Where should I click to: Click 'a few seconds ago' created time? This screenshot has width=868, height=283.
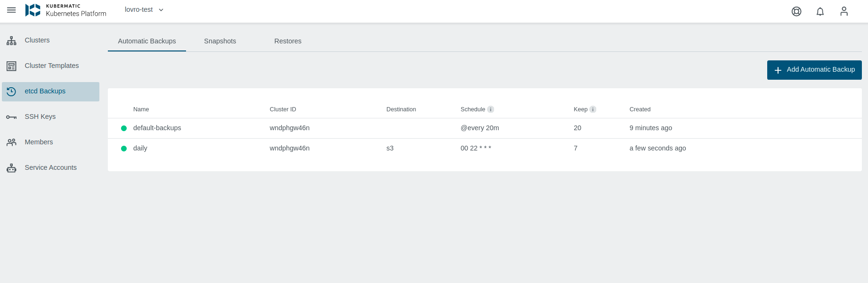658,148
